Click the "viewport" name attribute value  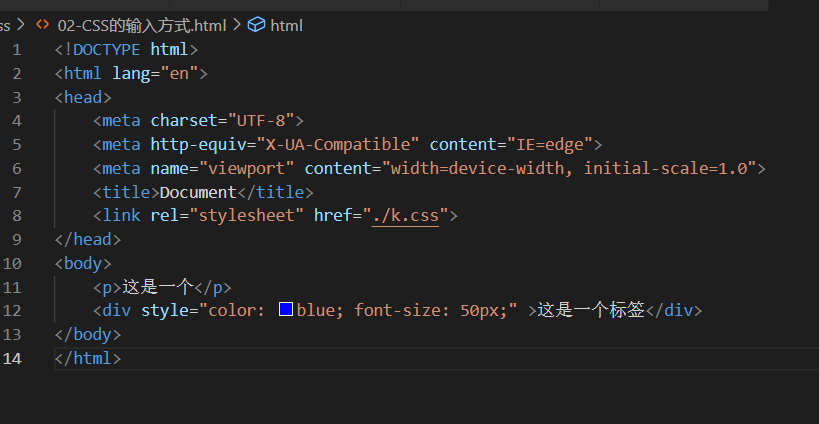(x=251, y=168)
